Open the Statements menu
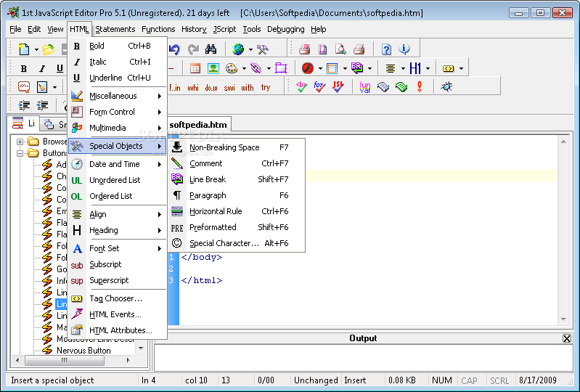Image resolution: width=580 pixels, height=392 pixels. click(115, 29)
